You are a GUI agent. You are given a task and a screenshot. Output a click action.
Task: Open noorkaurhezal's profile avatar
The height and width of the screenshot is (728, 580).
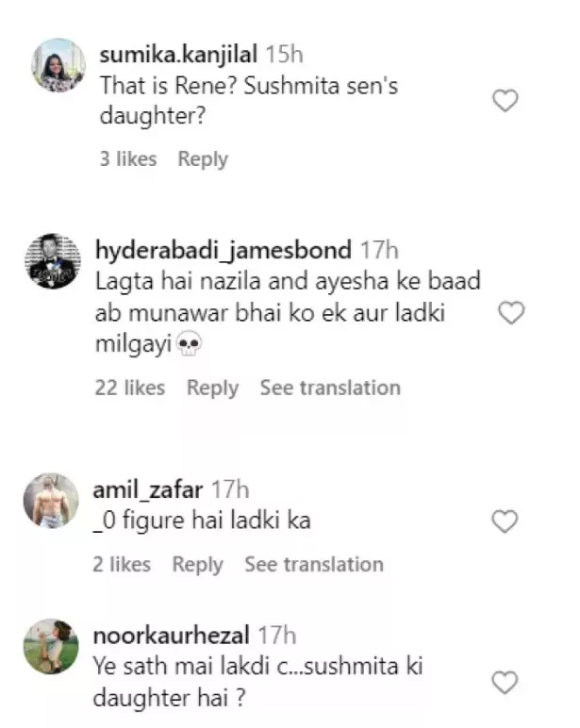pos(52,646)
